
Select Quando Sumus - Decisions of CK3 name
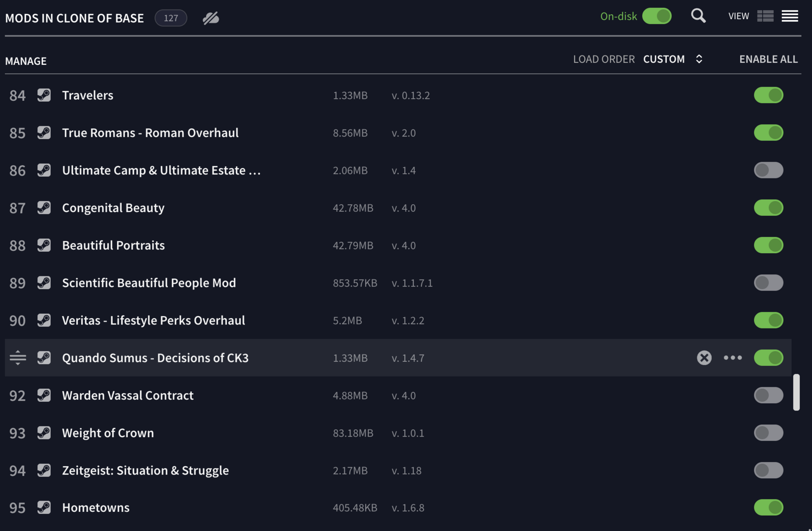click(x=156, y=357)
